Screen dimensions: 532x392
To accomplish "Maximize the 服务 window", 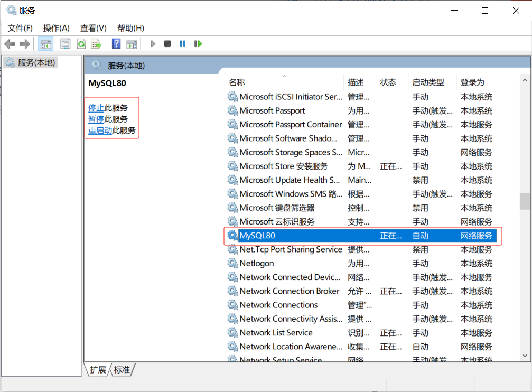I will click(485, 11).
